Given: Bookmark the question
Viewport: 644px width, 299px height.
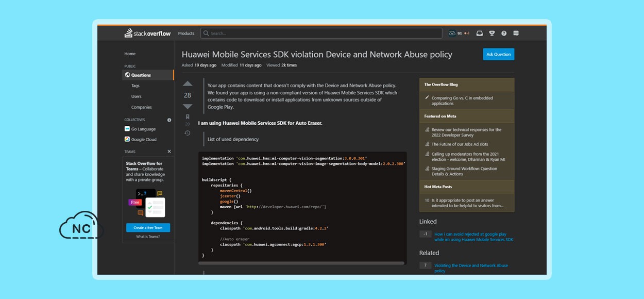Looking at the screenshot, I should coord(188,117).
